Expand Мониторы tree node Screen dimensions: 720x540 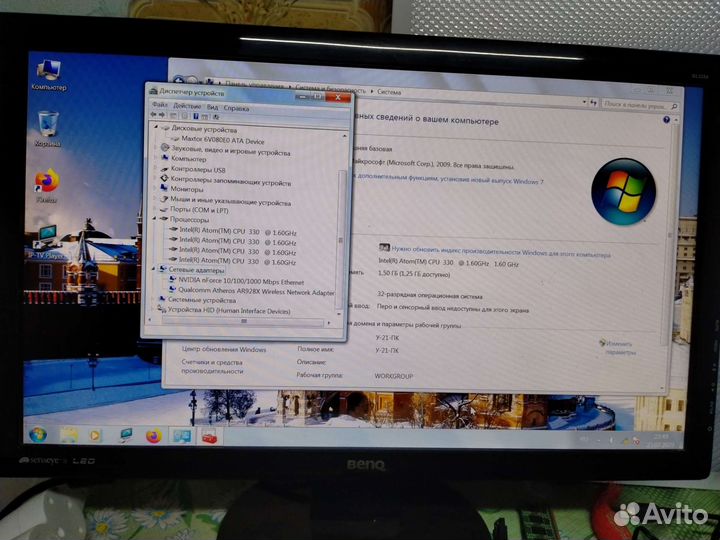(x=155, y=188)
